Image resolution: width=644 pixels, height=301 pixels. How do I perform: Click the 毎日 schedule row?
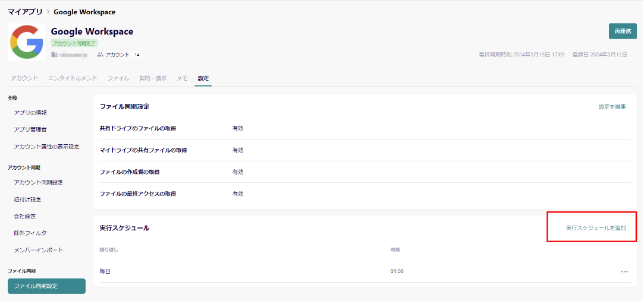364,271
